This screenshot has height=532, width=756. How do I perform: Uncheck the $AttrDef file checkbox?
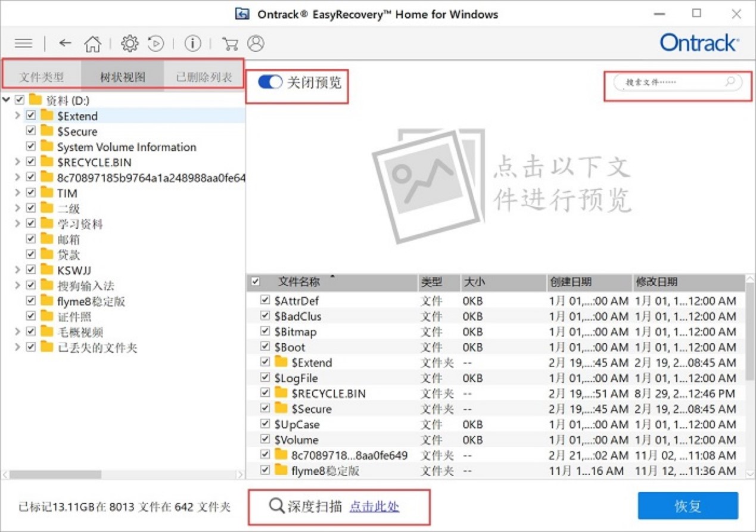pos(265,300)
